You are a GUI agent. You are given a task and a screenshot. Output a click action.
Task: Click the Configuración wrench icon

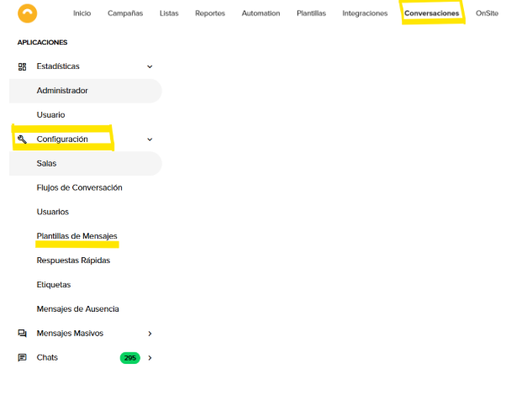click(x=22, y=140)
